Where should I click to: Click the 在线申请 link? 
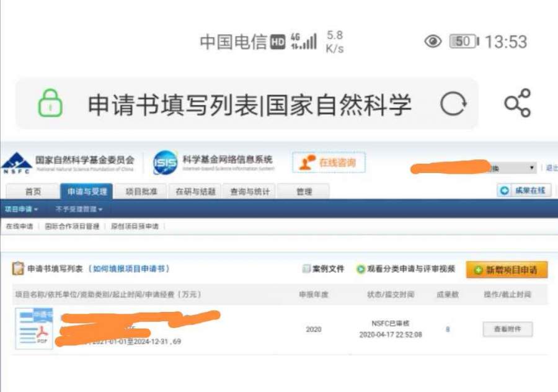20,226
